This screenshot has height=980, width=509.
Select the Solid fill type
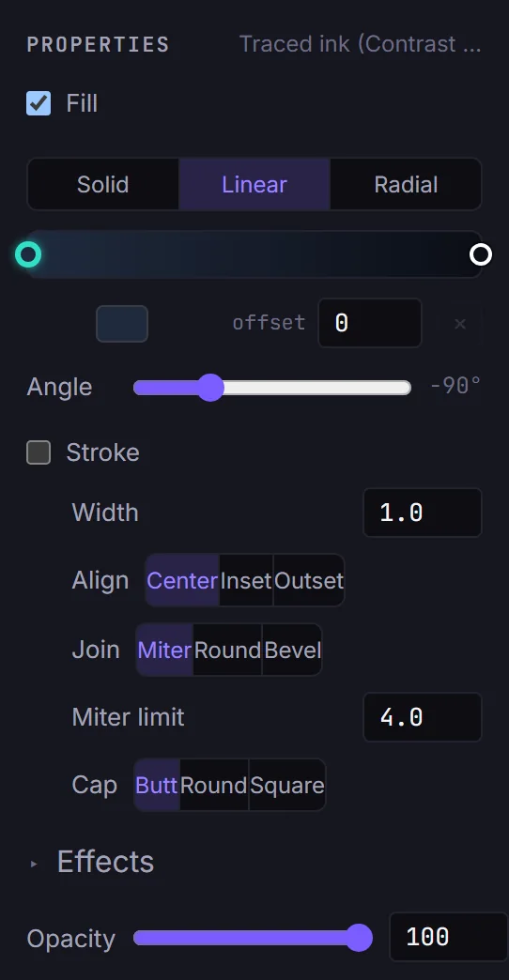(x=103, y=184)
